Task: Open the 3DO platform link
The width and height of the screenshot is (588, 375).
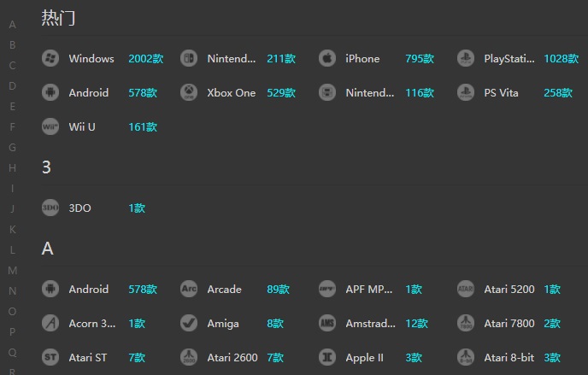Action: pos(79,208)
